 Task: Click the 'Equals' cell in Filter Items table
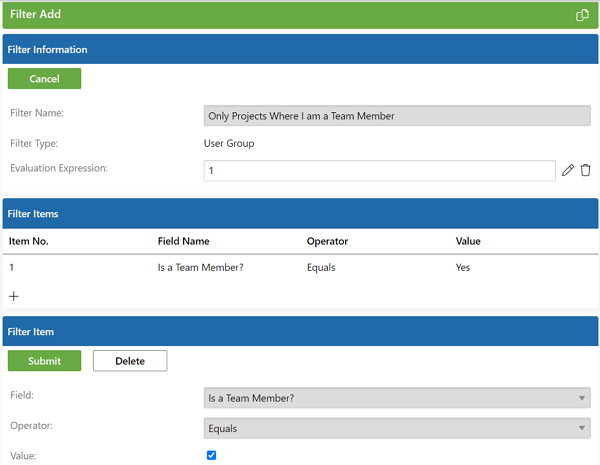click(x=321, y=268)
